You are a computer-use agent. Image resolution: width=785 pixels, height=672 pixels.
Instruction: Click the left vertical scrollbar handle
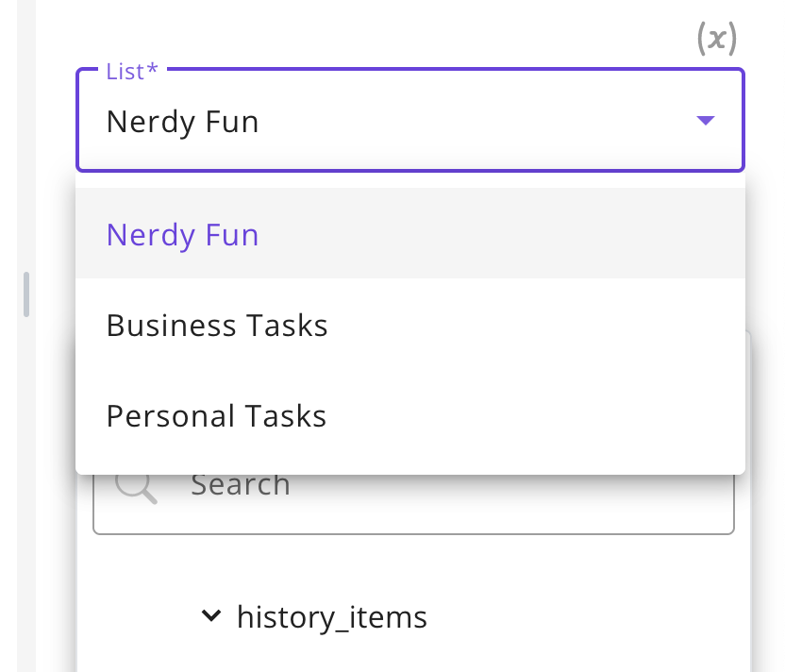click(x=26, y=294)
